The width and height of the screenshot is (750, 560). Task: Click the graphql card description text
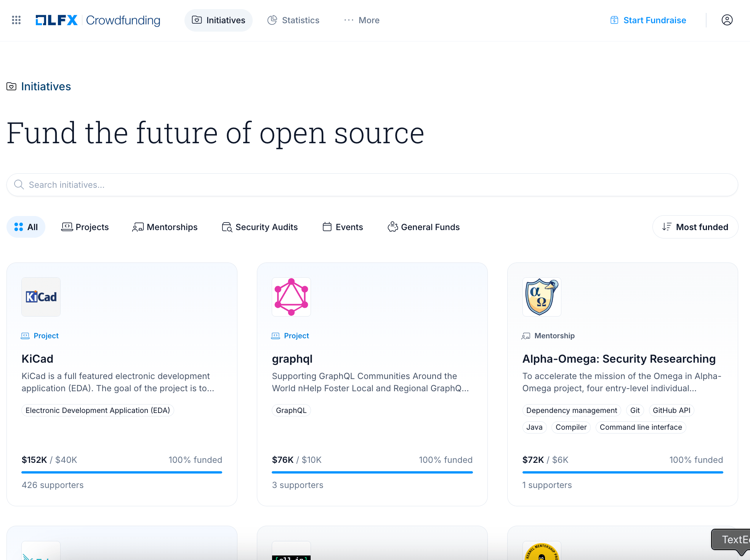pyautogui.click(x=370, y=382)
